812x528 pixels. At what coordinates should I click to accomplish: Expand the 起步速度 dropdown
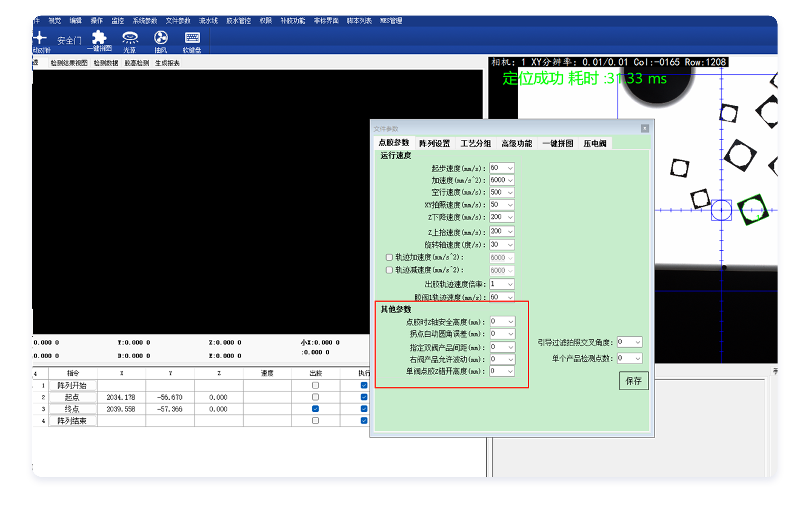tap(510, 168)
